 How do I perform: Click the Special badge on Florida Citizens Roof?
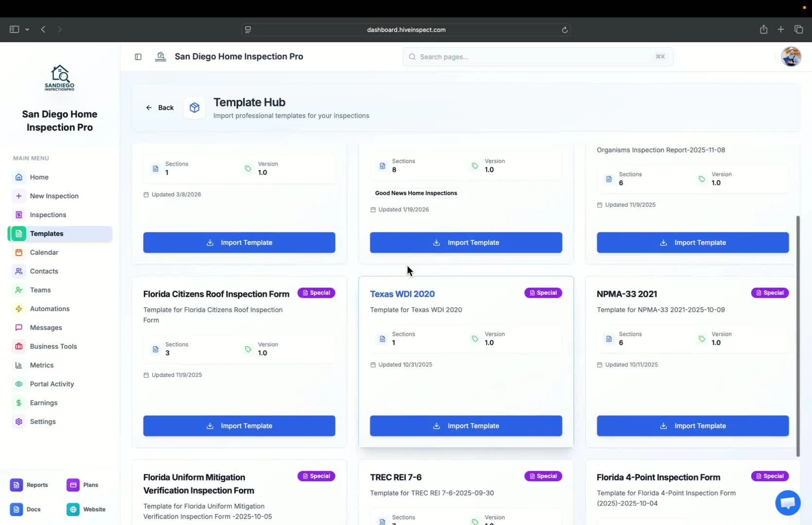pos(316,293)
